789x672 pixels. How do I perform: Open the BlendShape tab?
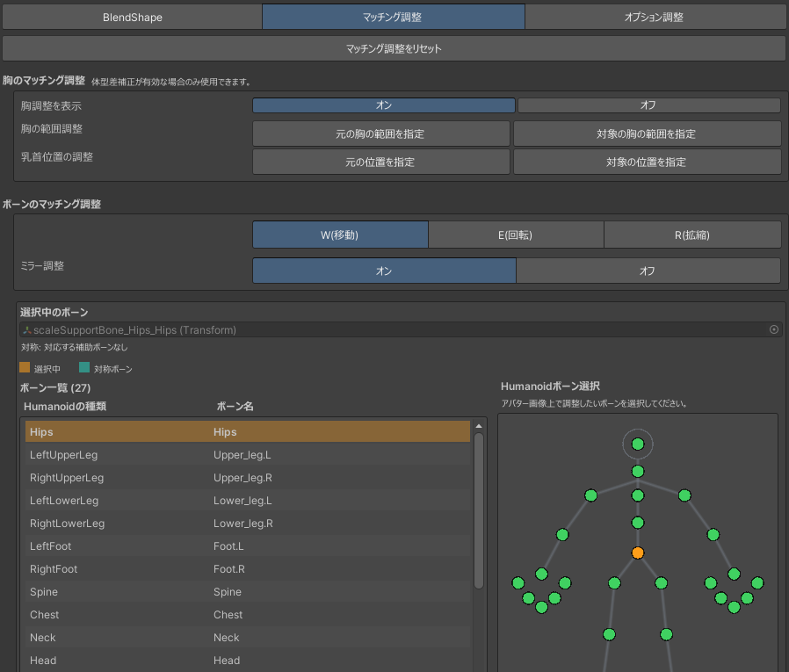[x=133, y=17]
